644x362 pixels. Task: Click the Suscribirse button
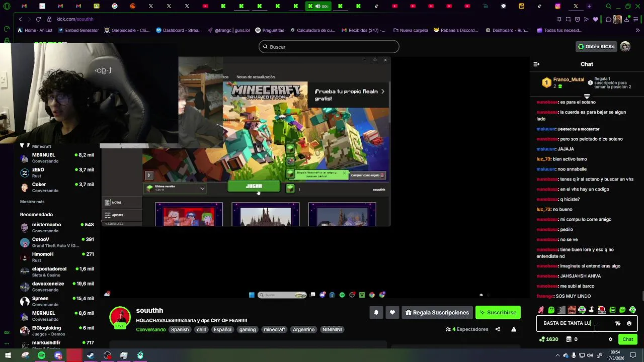[498, 313]
